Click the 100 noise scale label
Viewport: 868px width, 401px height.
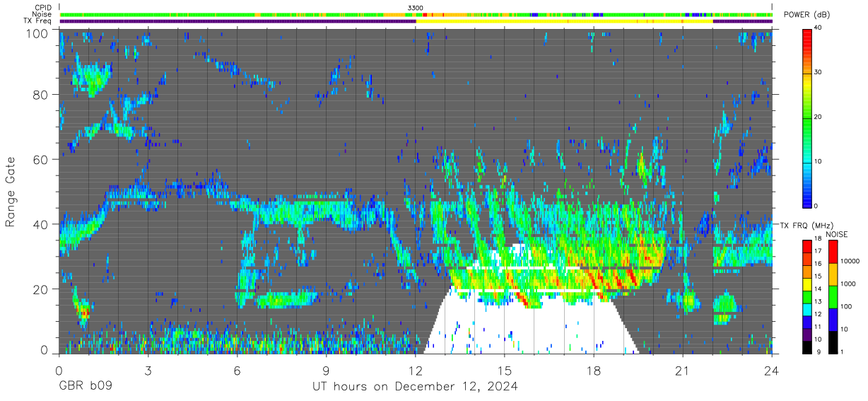(845, 307)
